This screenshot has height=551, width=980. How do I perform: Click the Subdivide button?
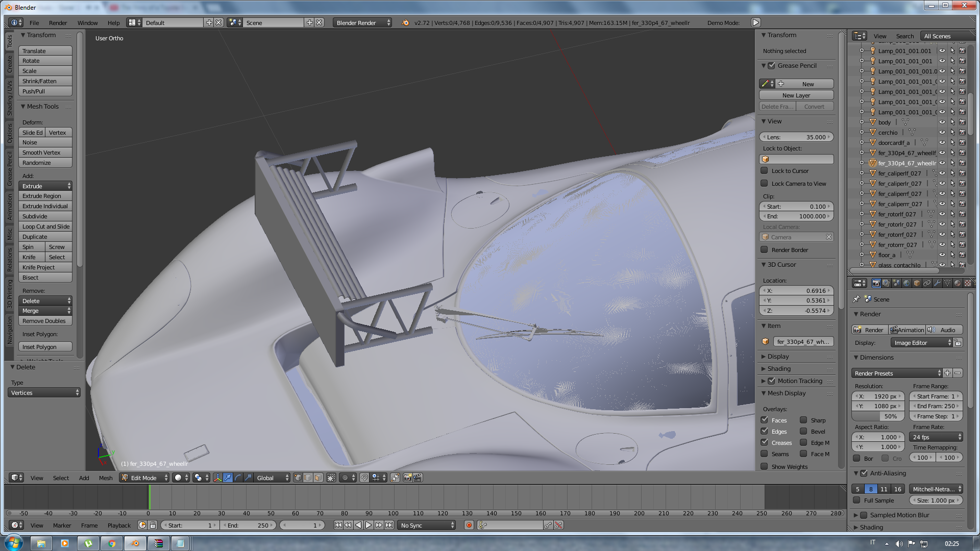click(45, 216)
